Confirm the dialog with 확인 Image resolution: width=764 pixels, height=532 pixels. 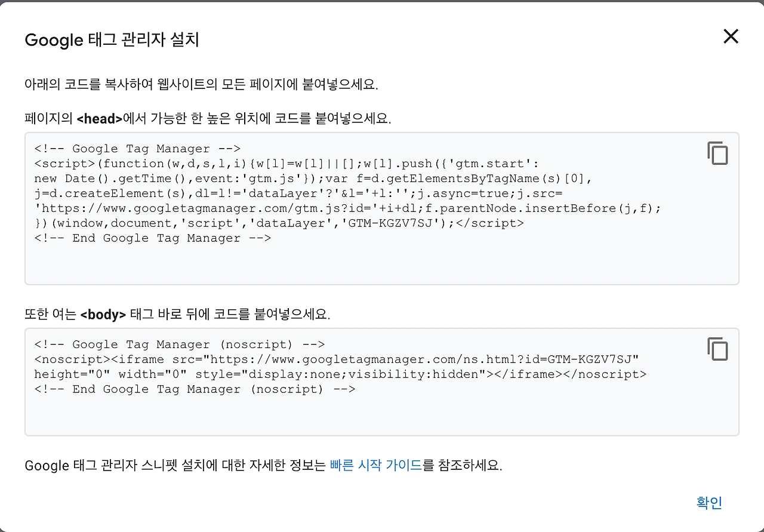pyautogui.click(x=708, y=503)
